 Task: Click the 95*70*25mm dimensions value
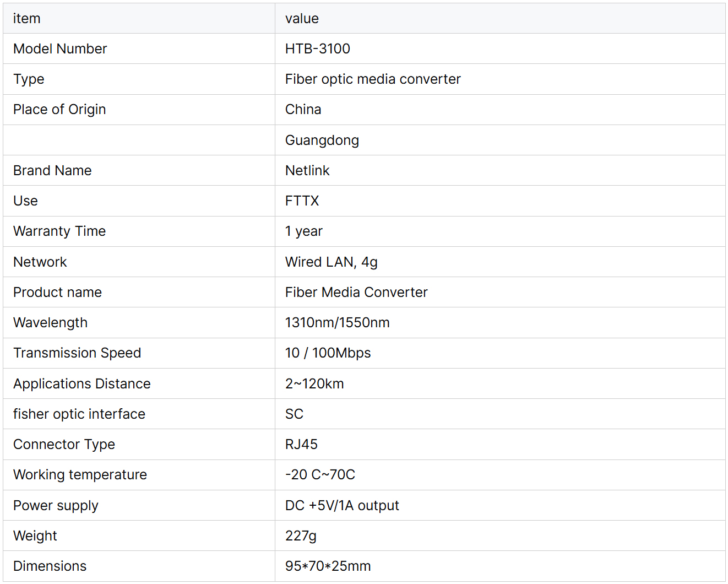coord(328,566)
